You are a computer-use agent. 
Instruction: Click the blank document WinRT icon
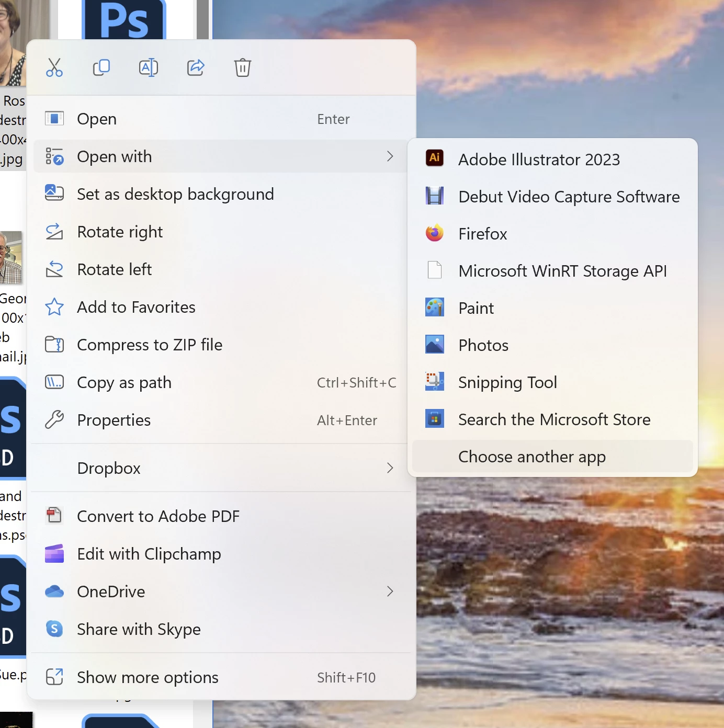(x=435, y=270)
